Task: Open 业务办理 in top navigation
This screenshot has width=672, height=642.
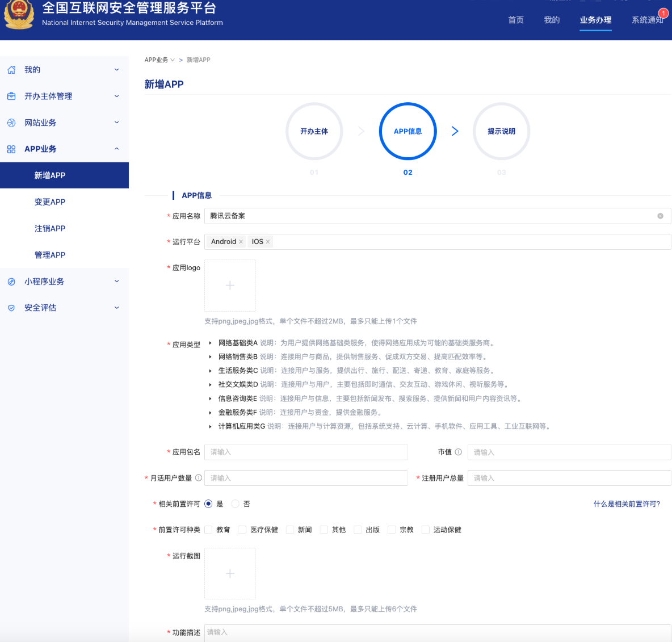Action: tap(595, 20)
